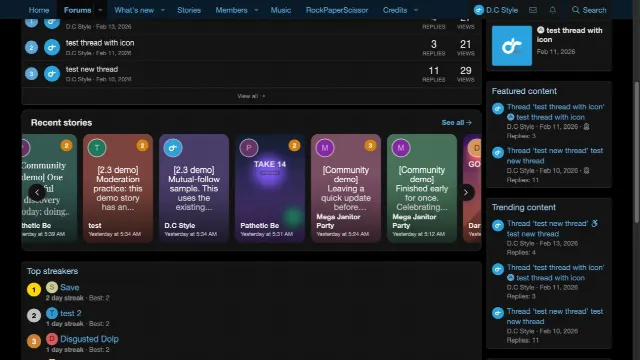Open Featured 'test thread with icon' link
Viewport: 640px width, 360px height.
[555, 112]
